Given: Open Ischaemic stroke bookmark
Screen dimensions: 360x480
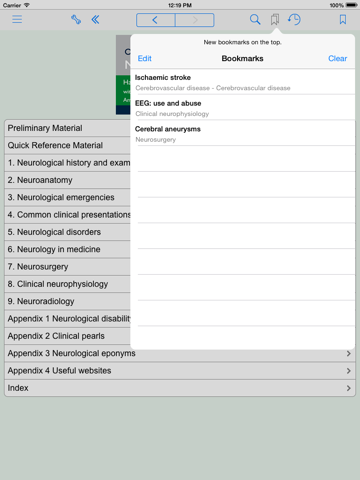Looking at the screenshot, I should click(x=243, y=82).
